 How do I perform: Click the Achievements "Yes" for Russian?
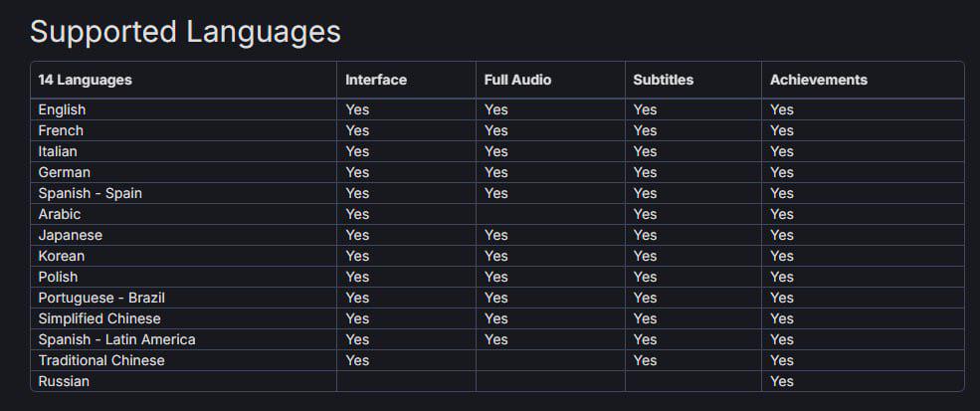[782, 381]
